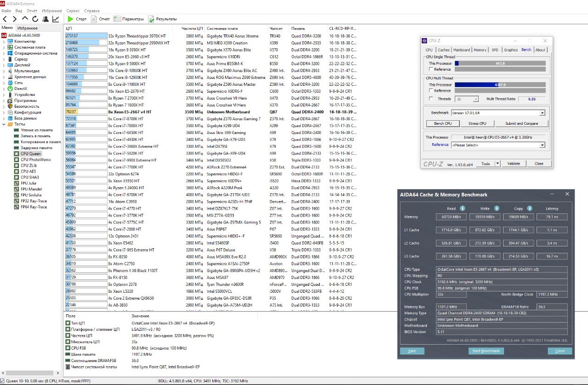Select the Компьютер tree icon
Screen dimensions: 588x385
[10, 41]
